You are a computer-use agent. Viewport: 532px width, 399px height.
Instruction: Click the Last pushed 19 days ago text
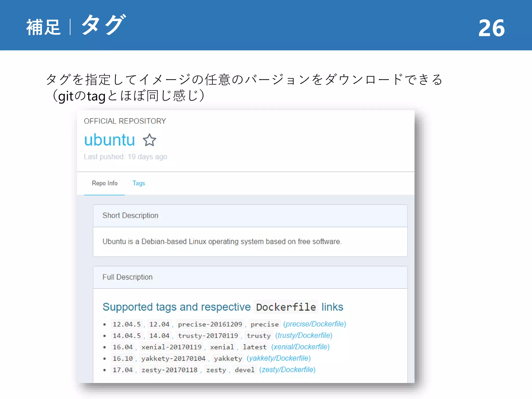[125, 157]
